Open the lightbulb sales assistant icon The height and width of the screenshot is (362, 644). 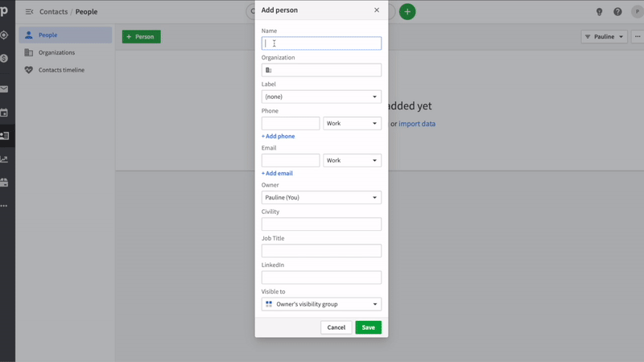click(599, 12)
